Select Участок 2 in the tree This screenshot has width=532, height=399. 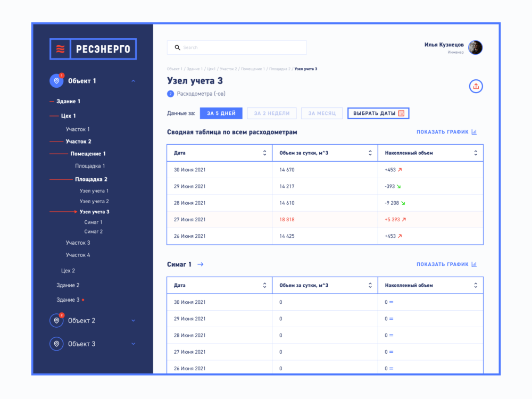tap(78, 142)
